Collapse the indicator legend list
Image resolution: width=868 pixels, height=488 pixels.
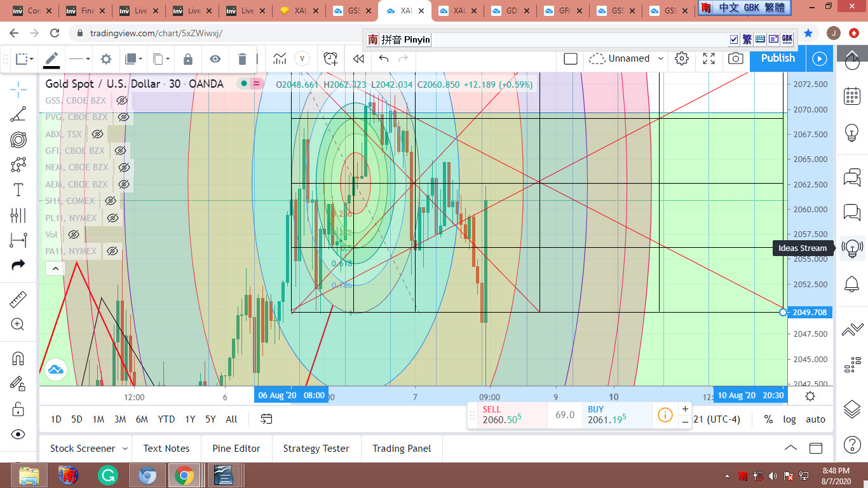55,269
